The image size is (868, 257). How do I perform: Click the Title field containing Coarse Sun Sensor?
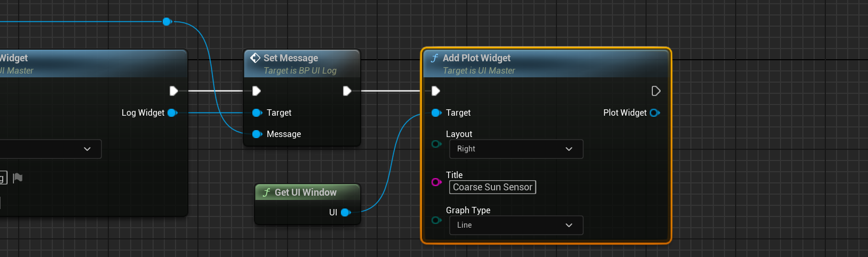pos(492,187)
